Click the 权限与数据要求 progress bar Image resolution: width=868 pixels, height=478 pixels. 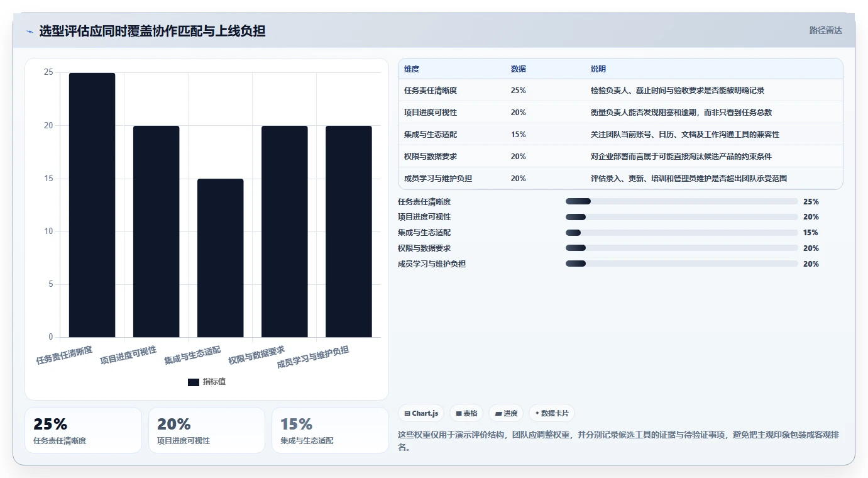click(x=682, y=248)
